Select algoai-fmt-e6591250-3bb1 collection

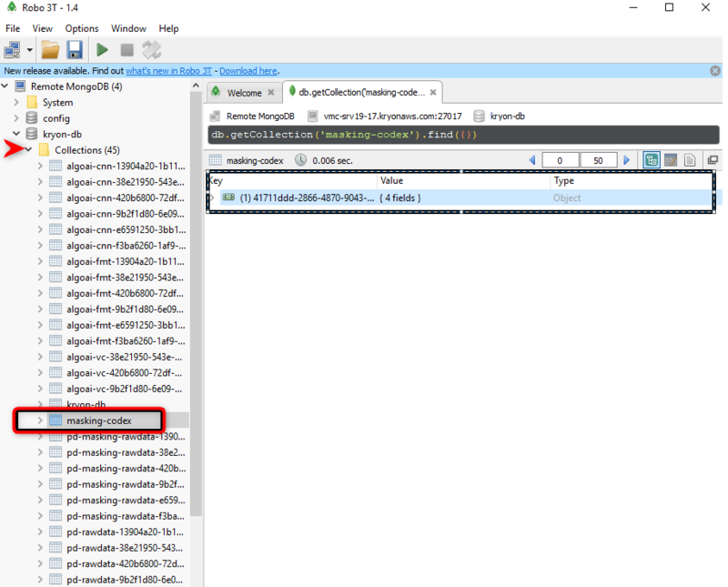(x=126, y=325)
